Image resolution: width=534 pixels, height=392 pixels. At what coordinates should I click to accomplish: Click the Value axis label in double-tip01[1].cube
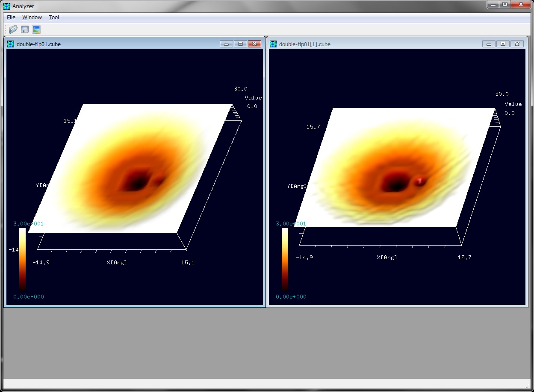point(513,104)
